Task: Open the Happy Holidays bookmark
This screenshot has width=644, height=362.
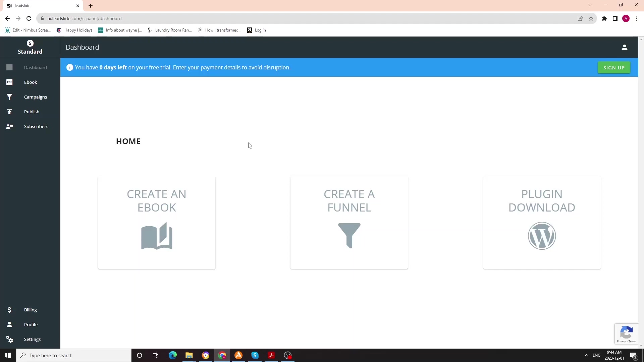Action: click(74, 30)
